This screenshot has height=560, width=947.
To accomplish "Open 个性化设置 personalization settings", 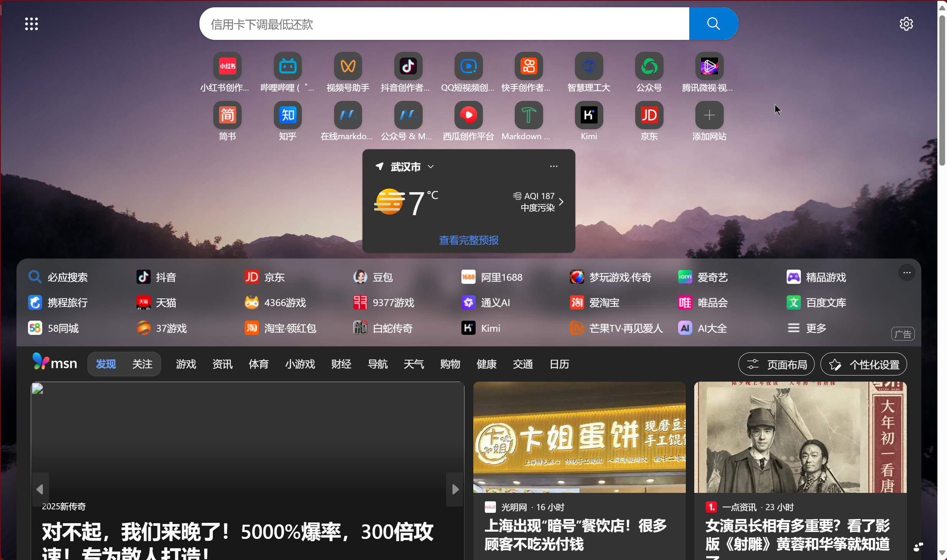I will 863,364.
